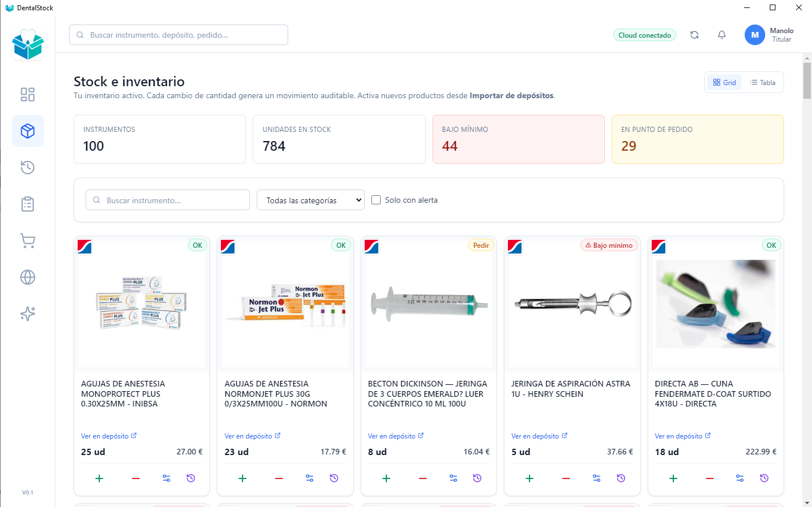Click the global search field in header
Viewport: 812px width, 507px height.
(179, 35)
